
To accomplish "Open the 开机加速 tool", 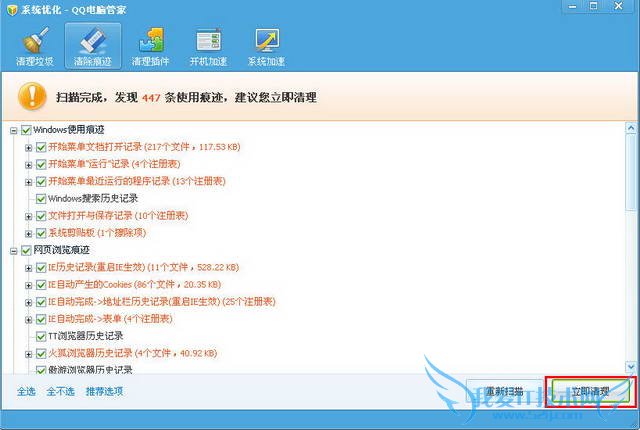I will (208, 46).
